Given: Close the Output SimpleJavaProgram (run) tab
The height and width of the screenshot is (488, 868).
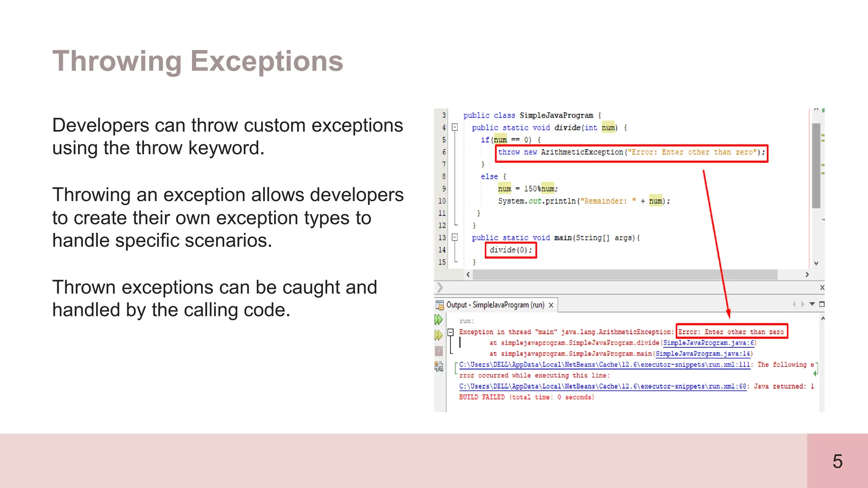Looking at the screenshot, I should [x=551, y=305].
